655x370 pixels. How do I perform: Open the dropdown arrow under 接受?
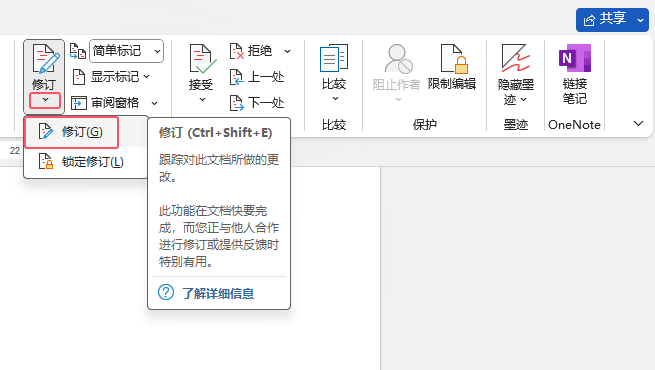tap(202, 100)
